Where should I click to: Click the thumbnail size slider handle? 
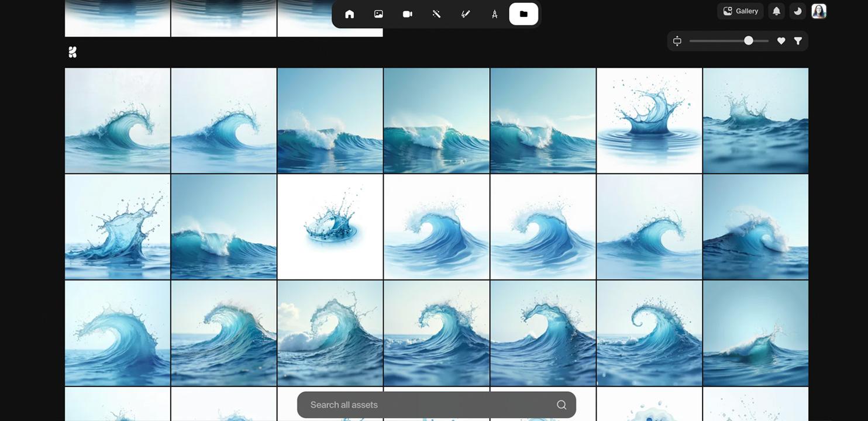tap(748, 41)
